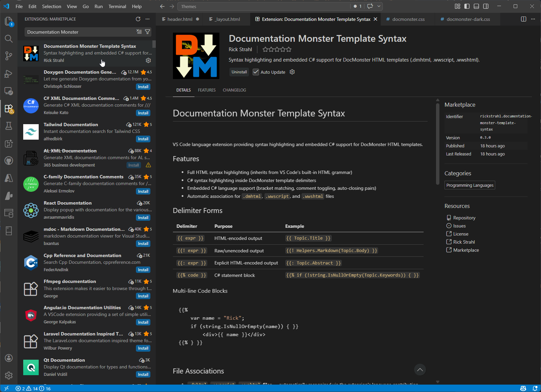Open the Terminal menu
The height and width of the screenshot is (392, 541).
pos(117,6)
